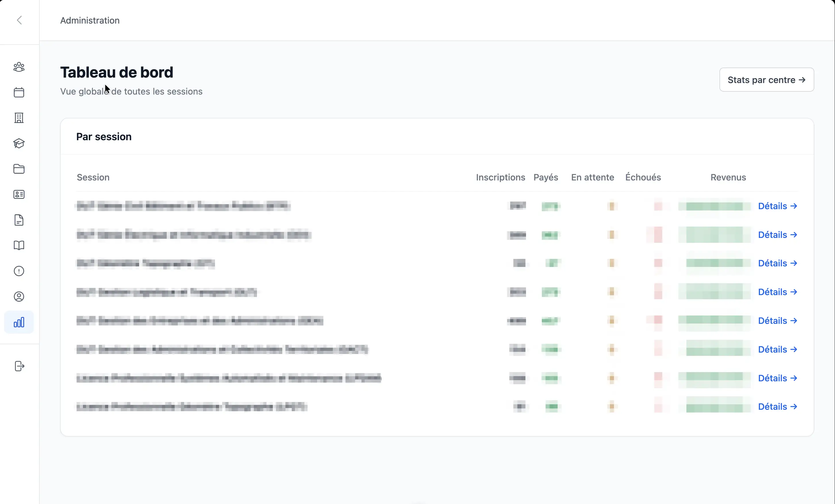The height and width of the screenshot is (504, 835).
Task: Click the Vue globale de toutes les sessions subtitle
Action: click(131, 91)
